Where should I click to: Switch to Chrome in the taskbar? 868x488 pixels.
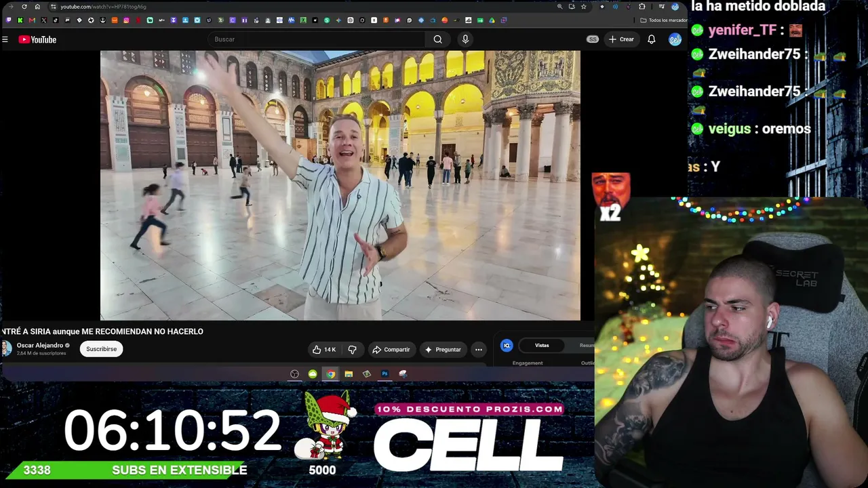pos(330,374)
